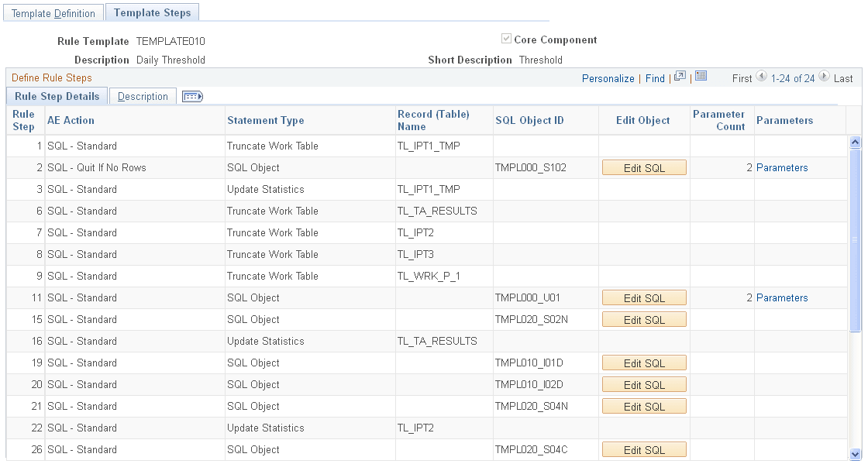
Task: Select the Rule Step Details tab
Action: (x=57, y=96)
